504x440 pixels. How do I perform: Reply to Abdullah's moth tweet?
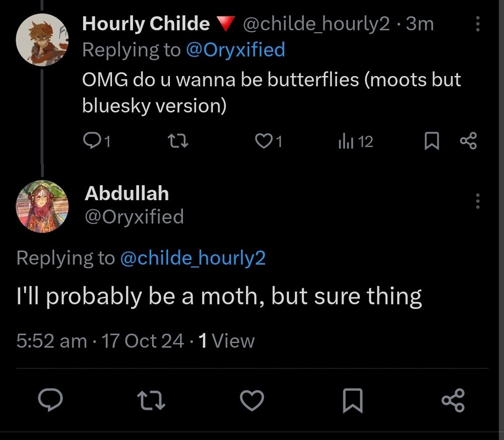coord(50,400)
